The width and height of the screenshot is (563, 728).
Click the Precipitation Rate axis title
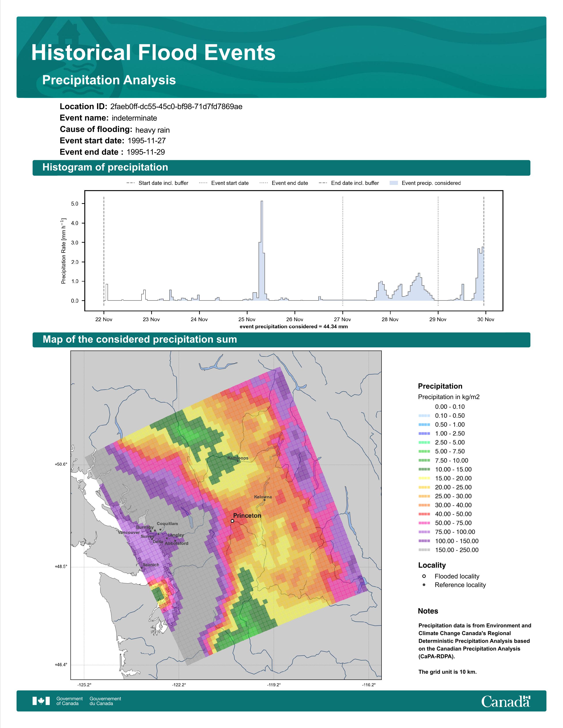[x=63, y=251]
